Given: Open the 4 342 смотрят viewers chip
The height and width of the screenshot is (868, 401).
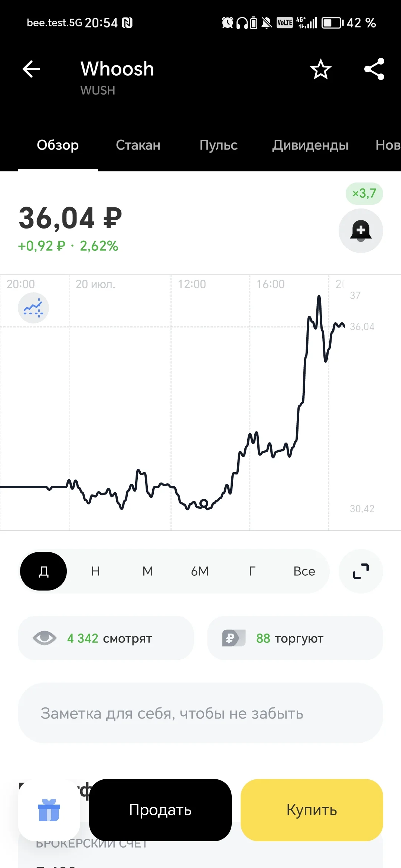Looking at the screenshot, I should pos(106,638).
